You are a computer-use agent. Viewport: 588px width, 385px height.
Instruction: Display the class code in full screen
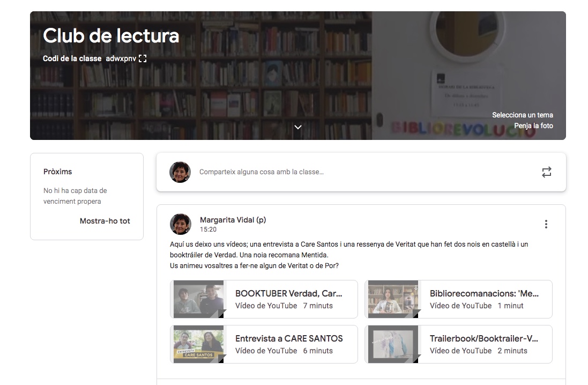(143, 58)
